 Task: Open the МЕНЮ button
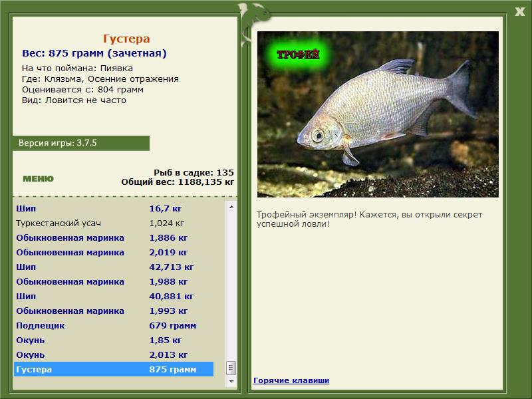click(x=38, y=178)
